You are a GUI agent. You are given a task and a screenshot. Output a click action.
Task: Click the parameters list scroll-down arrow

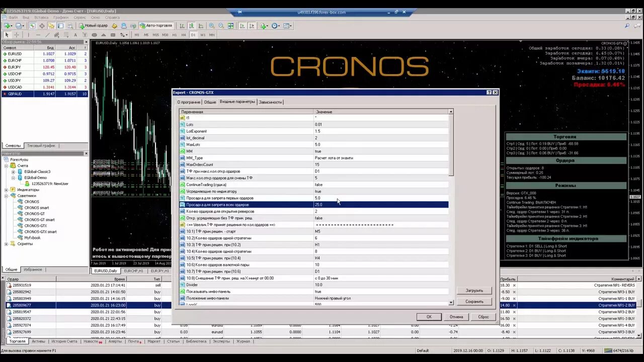point(451,303)
